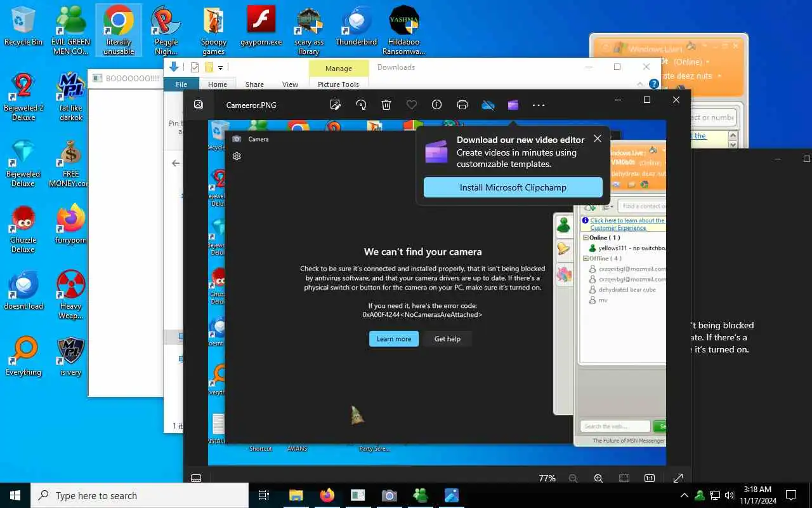
Task: Click the Photos gallery icon left of Cameeror.PNG
Action: 199,105
